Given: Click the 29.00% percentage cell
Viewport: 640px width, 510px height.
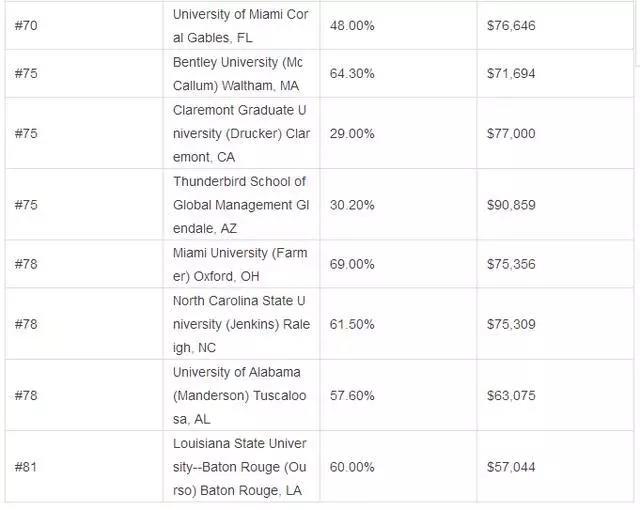Looking at the screenshot, I should [x=398, y=133].
